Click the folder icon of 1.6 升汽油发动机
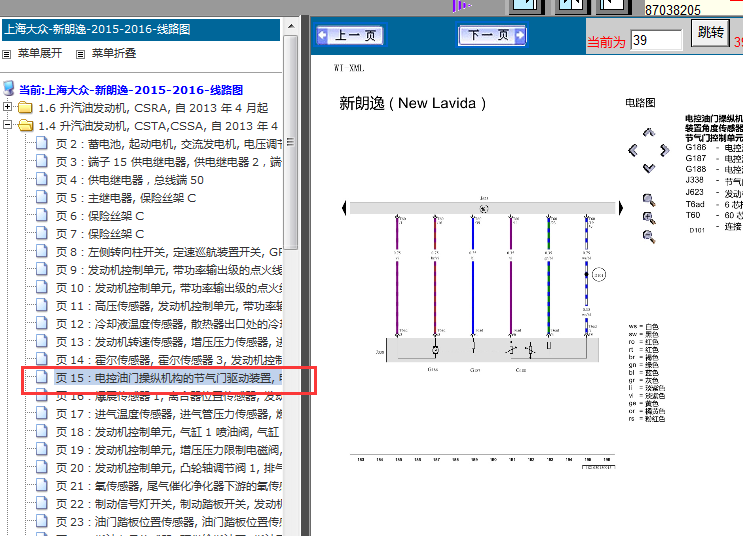The image size is (743, 536). pos(25,108)
